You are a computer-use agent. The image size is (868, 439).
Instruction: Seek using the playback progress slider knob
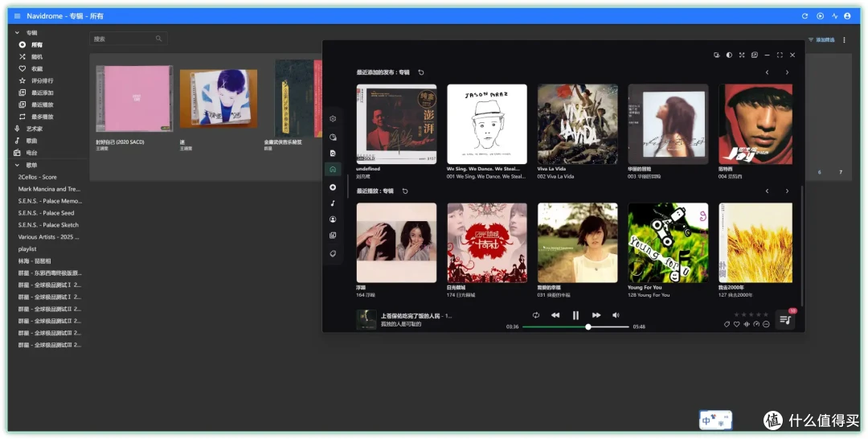point(588,326)
